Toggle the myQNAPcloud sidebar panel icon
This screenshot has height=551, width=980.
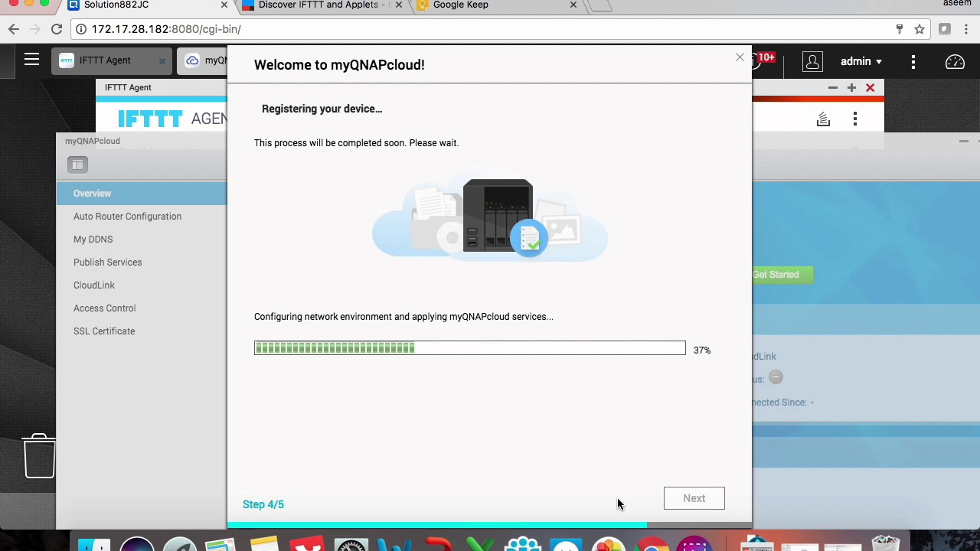tap(77, 165)
